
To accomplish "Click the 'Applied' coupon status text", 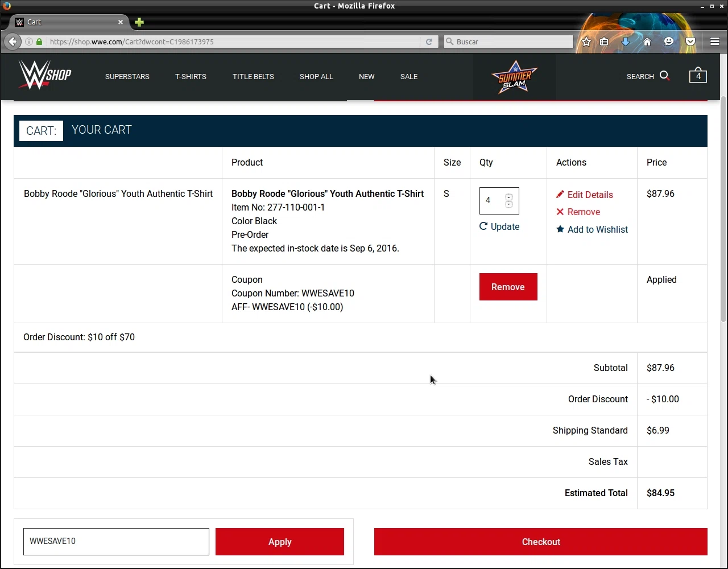I will pos(661,279).
